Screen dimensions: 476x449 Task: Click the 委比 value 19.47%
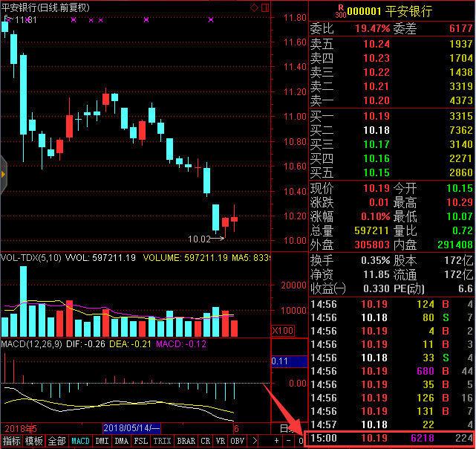(x=372, y=28)
